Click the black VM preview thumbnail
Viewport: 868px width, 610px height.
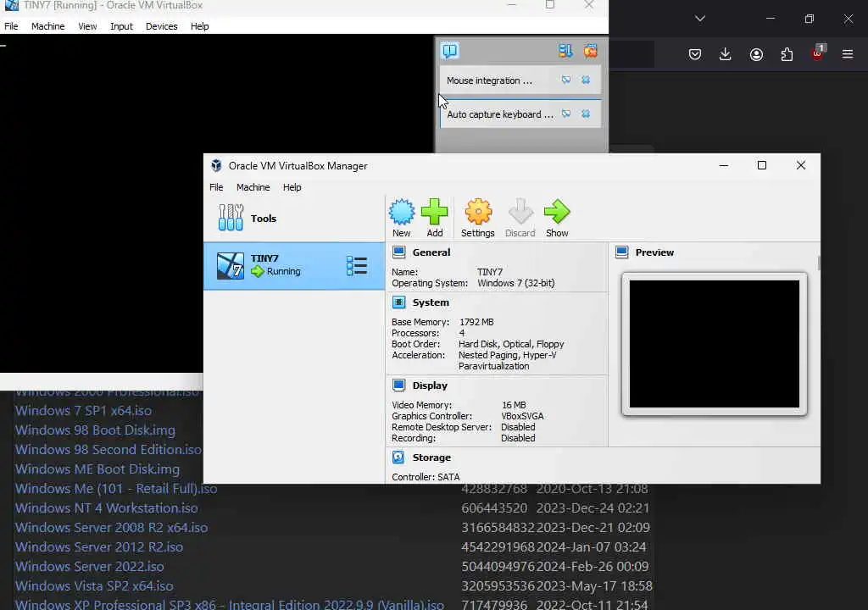point(714,344)
